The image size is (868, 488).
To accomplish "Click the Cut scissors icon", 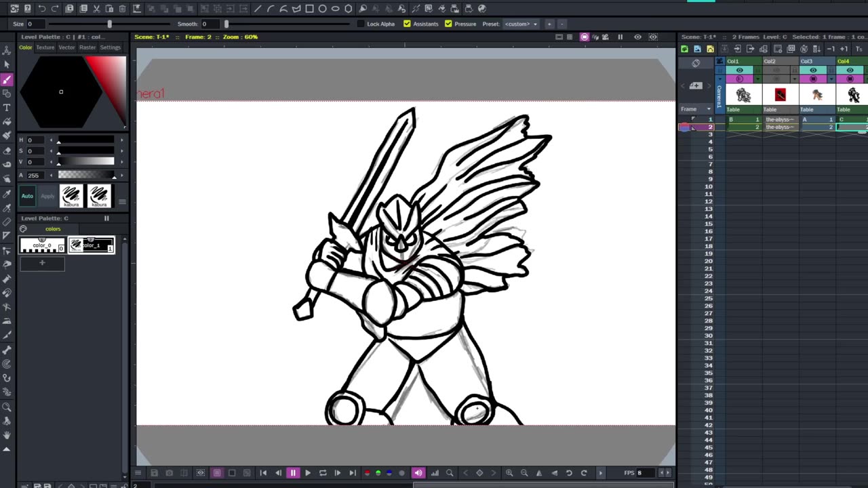I will (96, 9).
